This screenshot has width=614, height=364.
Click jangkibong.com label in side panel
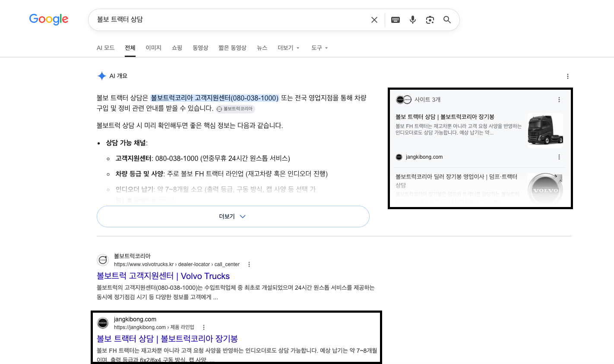click(x=424, y=157)
